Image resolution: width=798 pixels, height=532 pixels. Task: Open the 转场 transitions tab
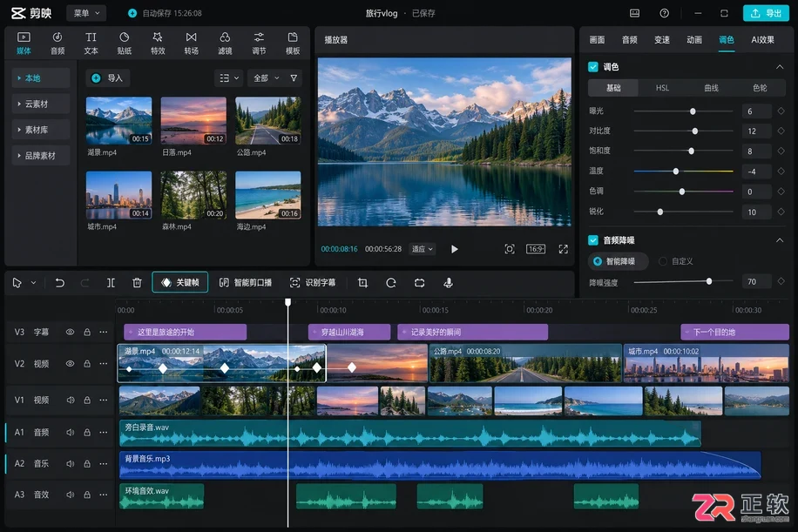point(192,43)
